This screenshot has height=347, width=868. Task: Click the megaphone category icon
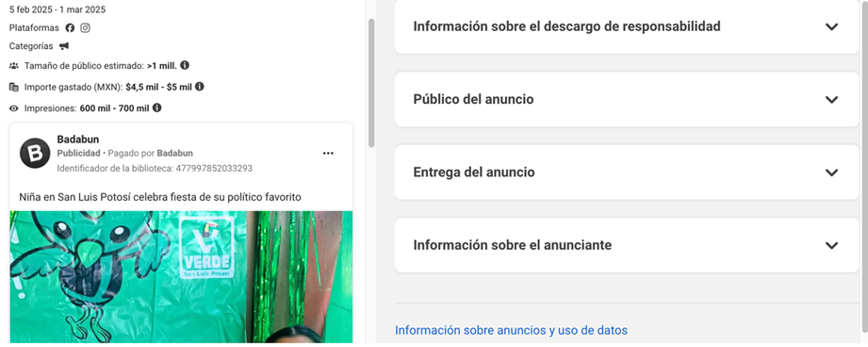pyautogui.click(x=64, y=46)
